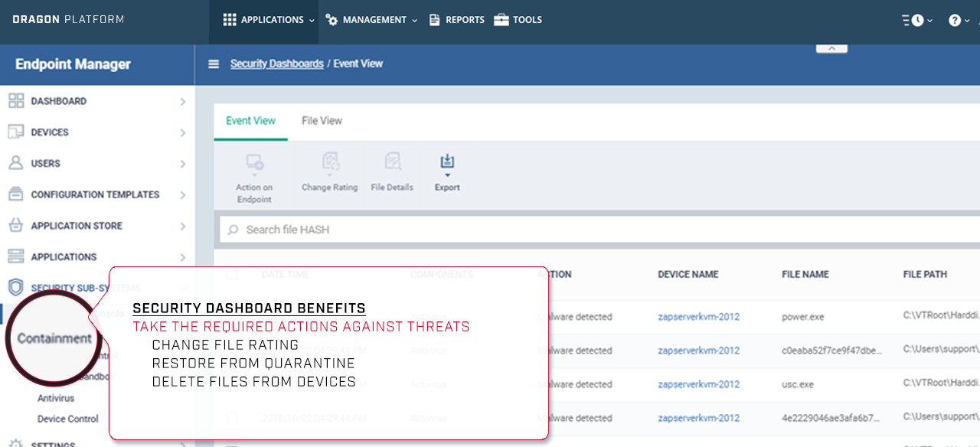Expand the Dashboard chevron
Screen dimensions: 980x447
[182, 101]
